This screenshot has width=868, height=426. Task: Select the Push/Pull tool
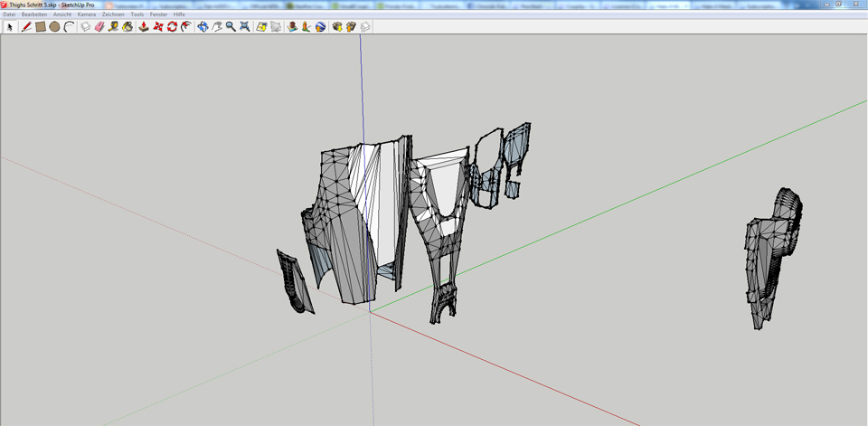144,26
